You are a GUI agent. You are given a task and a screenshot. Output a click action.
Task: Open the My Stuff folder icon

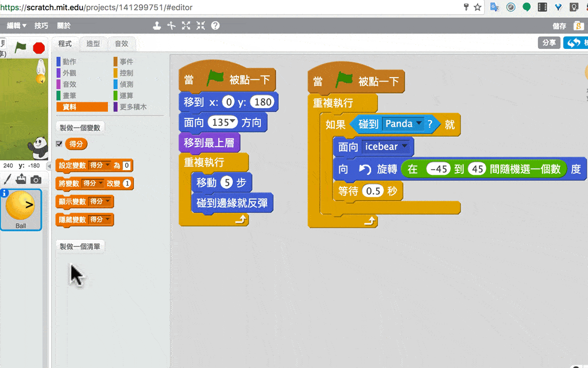click(x=578, y=25)
